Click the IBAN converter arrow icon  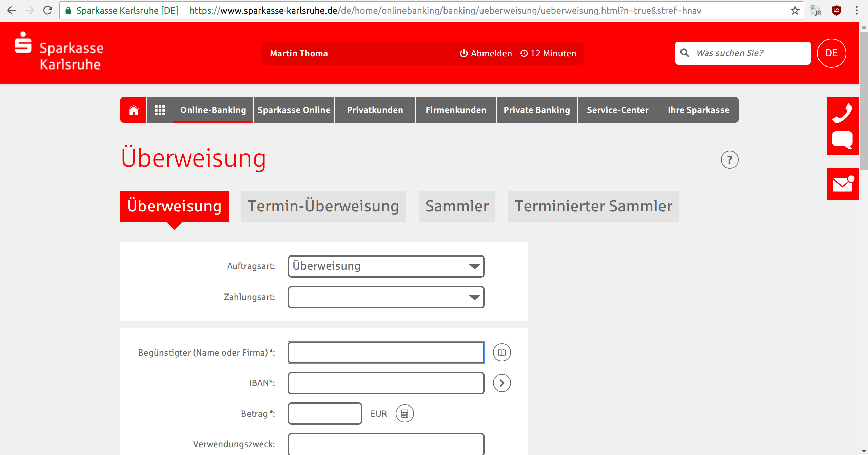502,383
